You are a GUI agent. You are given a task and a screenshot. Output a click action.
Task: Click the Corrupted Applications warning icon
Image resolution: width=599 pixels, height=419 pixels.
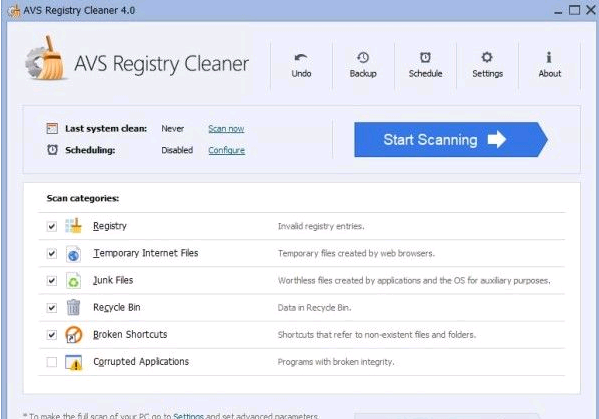tap(73, 362)
